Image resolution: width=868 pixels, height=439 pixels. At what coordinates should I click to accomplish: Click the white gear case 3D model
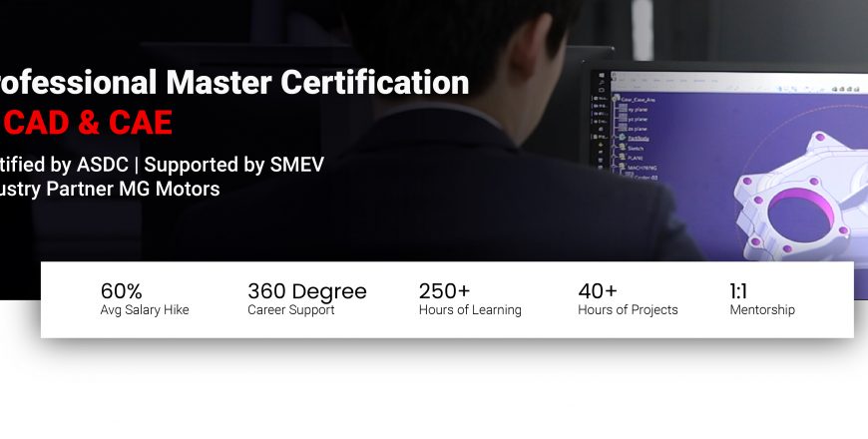[801, 200]
